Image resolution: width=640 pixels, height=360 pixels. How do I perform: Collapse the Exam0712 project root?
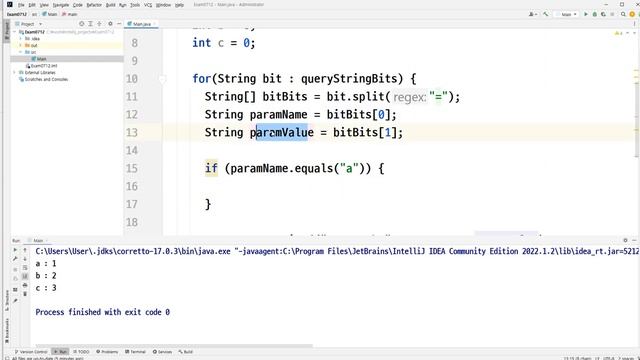tap(15, 32)
